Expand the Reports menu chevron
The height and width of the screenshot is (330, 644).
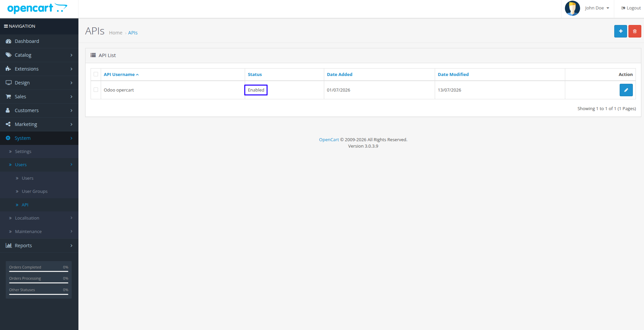tap(71, 246)
